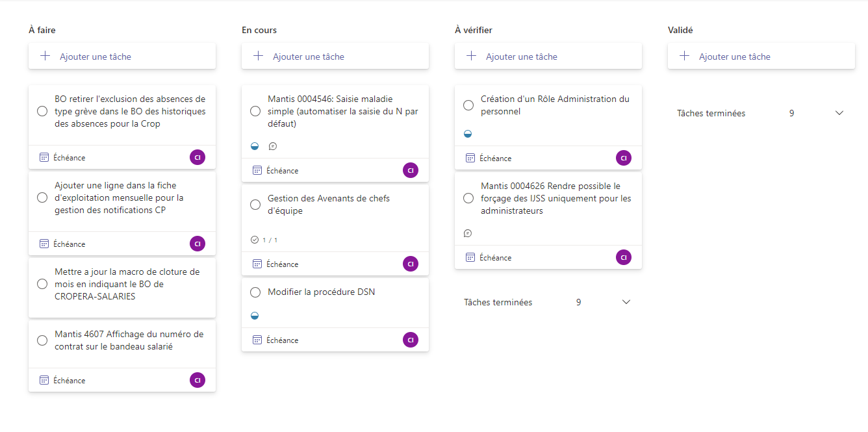868x432 pixels.
Task: Complete the Mantis 4607 Affichage du numéro task
Action: (42, 340)
